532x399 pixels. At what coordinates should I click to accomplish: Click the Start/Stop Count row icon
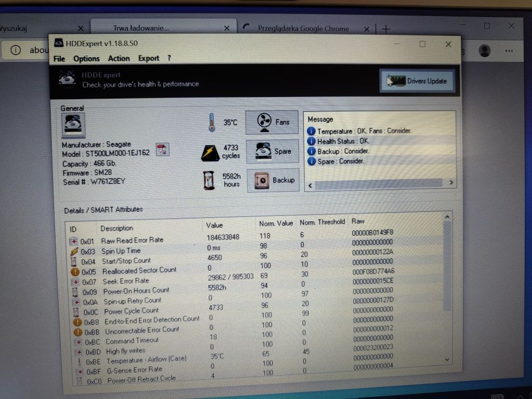[x=74, y=262]
